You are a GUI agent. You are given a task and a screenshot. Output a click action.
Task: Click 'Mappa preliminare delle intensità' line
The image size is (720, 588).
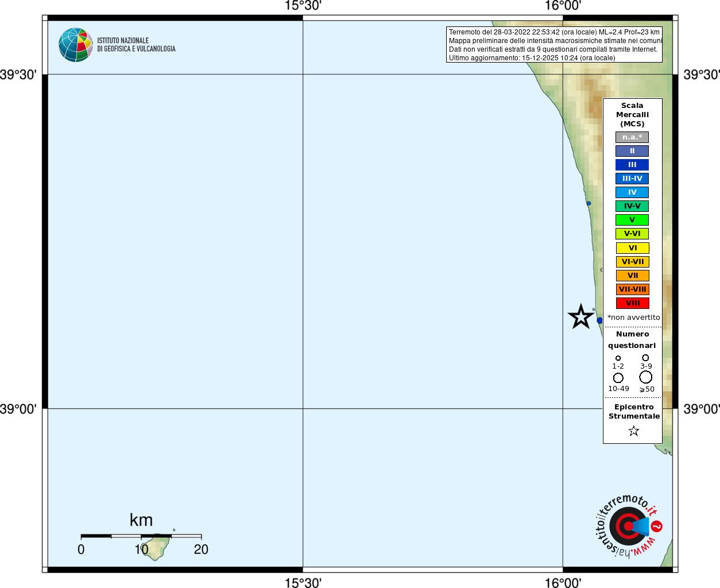click(x=555, y=41)
